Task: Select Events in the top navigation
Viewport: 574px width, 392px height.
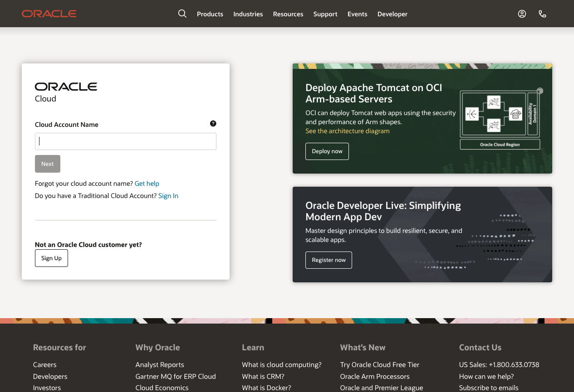Action: tap(357, 14)
